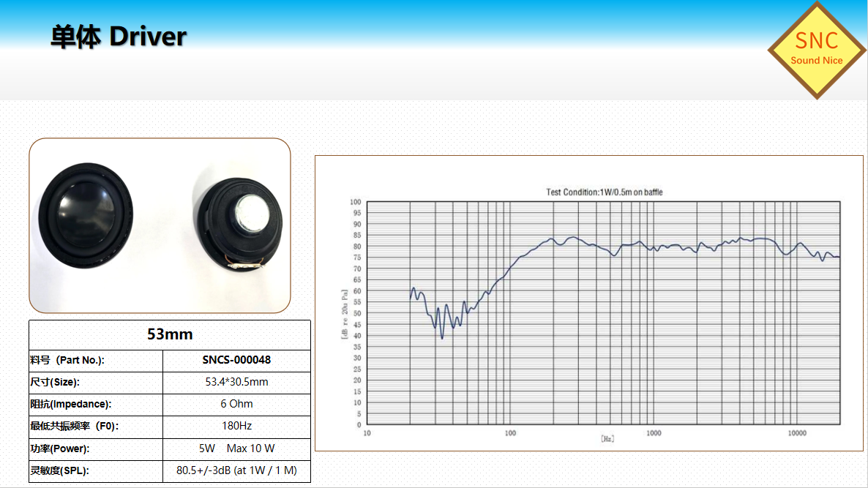This screenshot has height=488, width=868.
Task: Click the 'Test Condition:1W/0.5m on baffle' chart title
Action: pyautogui.click(x=604, y=192)
